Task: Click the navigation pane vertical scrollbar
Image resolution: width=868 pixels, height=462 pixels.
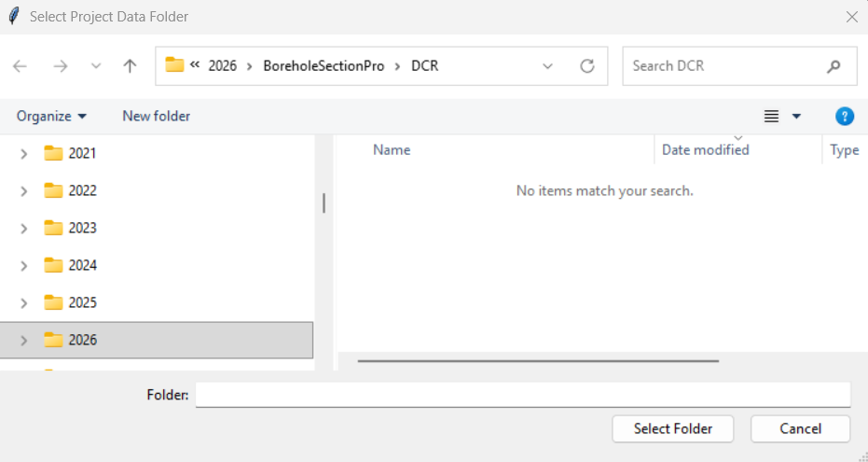Action: (324, 203)
